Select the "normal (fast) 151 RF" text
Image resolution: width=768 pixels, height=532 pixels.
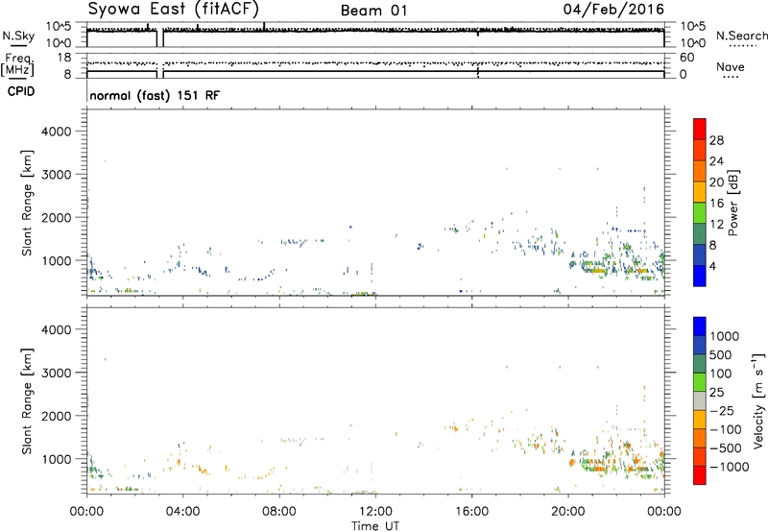point(155,95)
